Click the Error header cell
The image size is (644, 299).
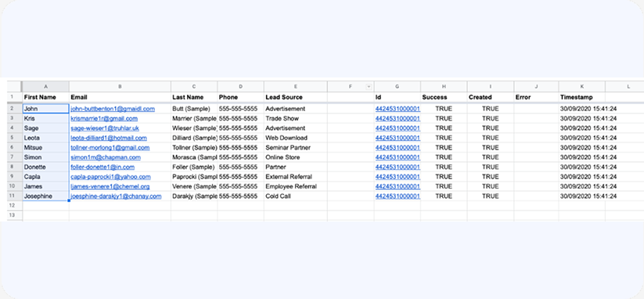pos(536,97)
